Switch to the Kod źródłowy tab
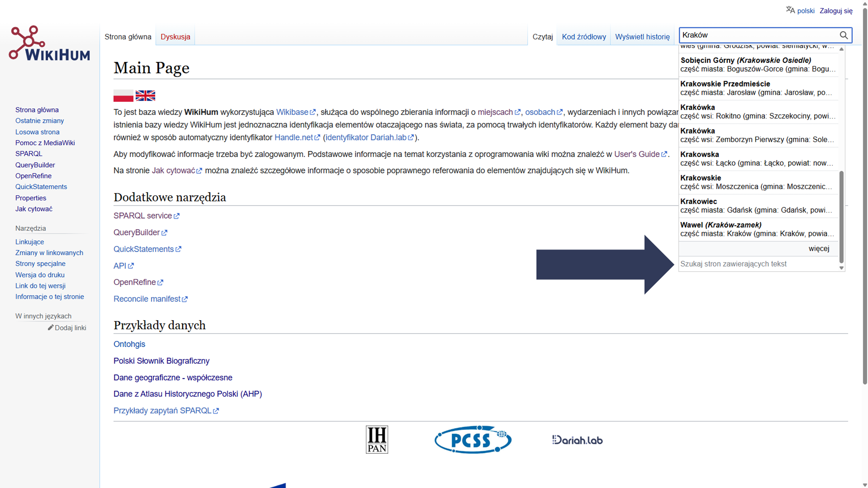 (x=584, y=37)
